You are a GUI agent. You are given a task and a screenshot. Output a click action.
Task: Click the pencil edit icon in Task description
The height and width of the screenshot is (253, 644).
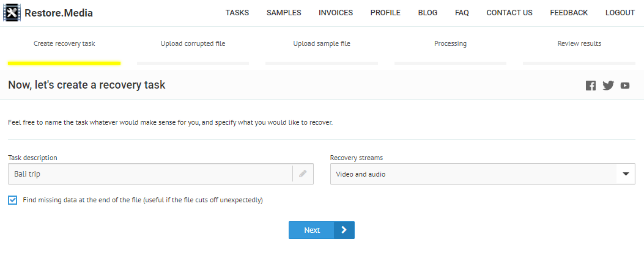[303, 174]
